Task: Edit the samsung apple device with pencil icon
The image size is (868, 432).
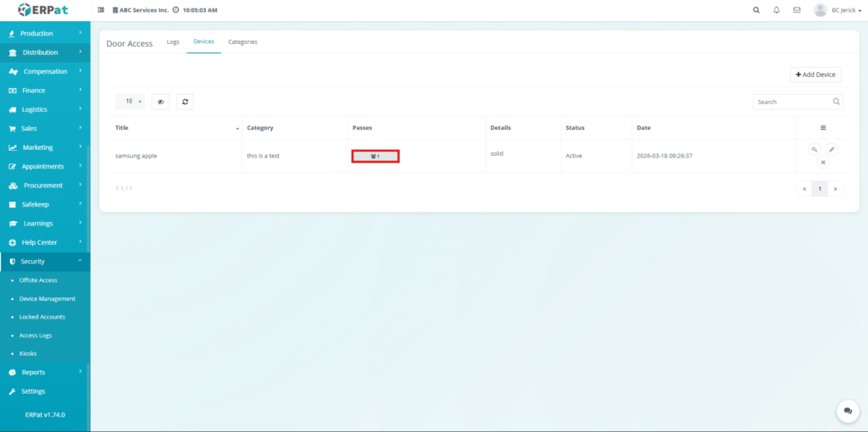Action: click(832, 149)
